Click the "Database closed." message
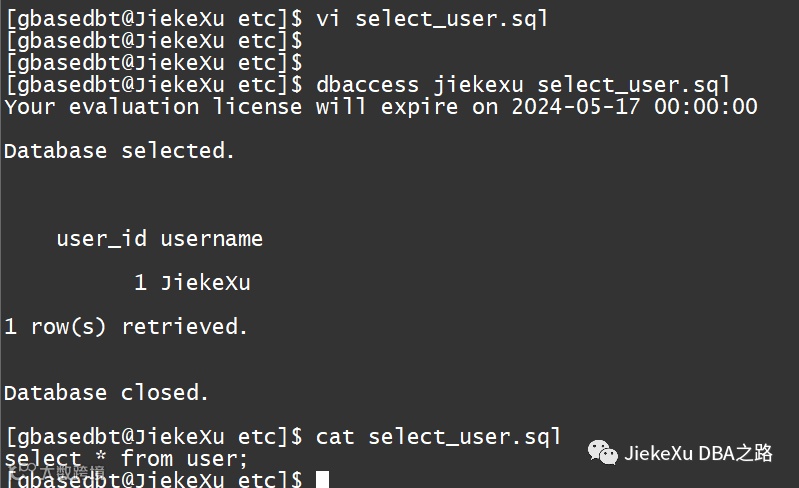The height and width of the screenshot is (488, 799). [106, 393]
